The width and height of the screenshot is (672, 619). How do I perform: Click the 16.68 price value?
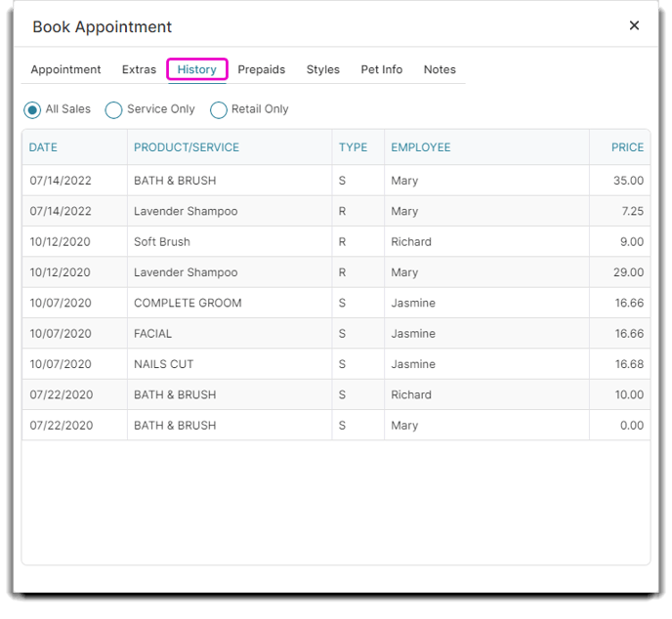pyautogui.click(x=629, y=364)
